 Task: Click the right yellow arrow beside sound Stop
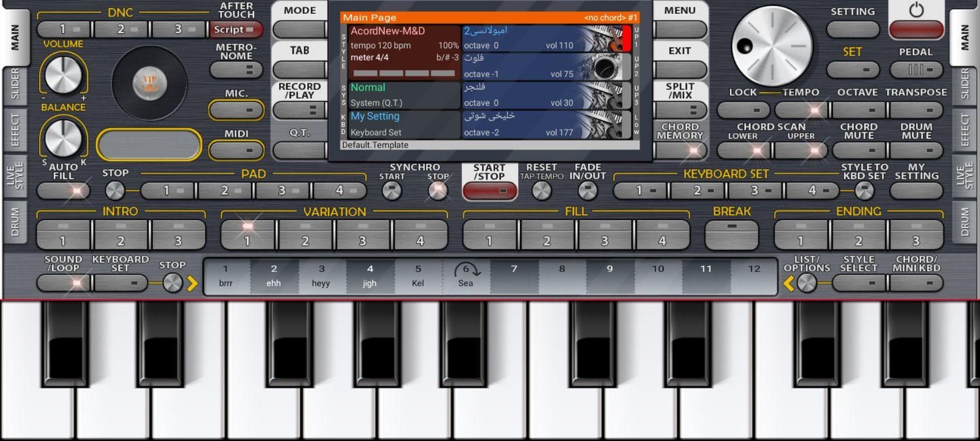pos(192,284)
